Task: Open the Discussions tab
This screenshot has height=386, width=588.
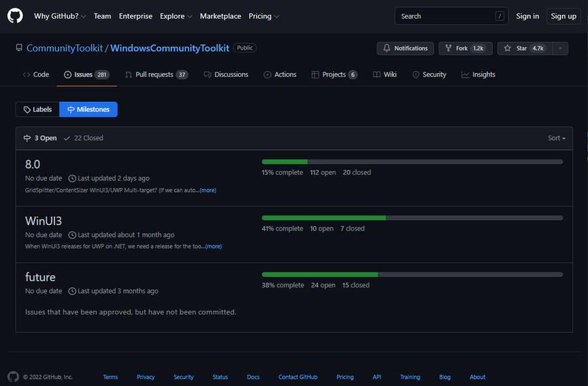Action: pyautogui.click(x=226, y=74)
